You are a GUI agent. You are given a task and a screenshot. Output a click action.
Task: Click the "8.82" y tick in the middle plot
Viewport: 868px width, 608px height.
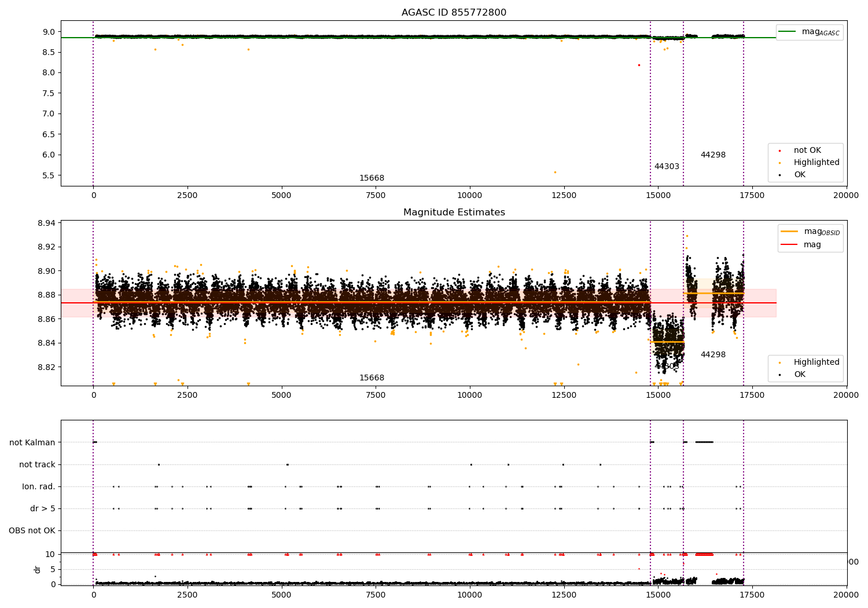(46, 367)
